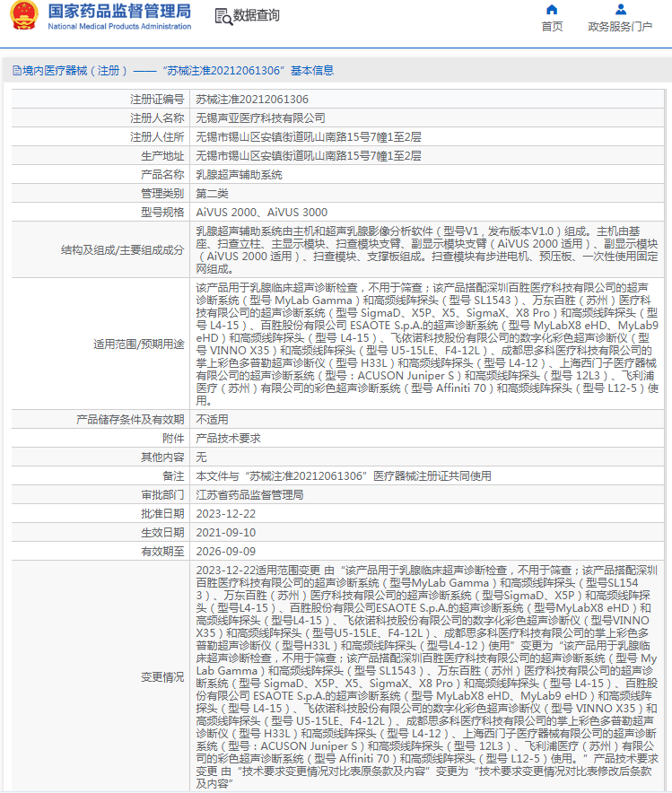
Task: Click the 附件 row label
Action: point(173,439)
